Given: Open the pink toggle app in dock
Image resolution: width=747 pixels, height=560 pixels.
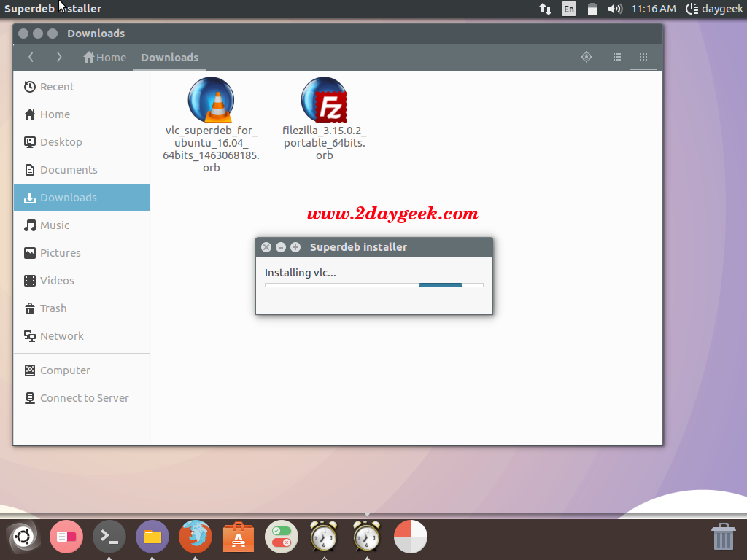Looking at the screenshot, I should tap(66, 537).
